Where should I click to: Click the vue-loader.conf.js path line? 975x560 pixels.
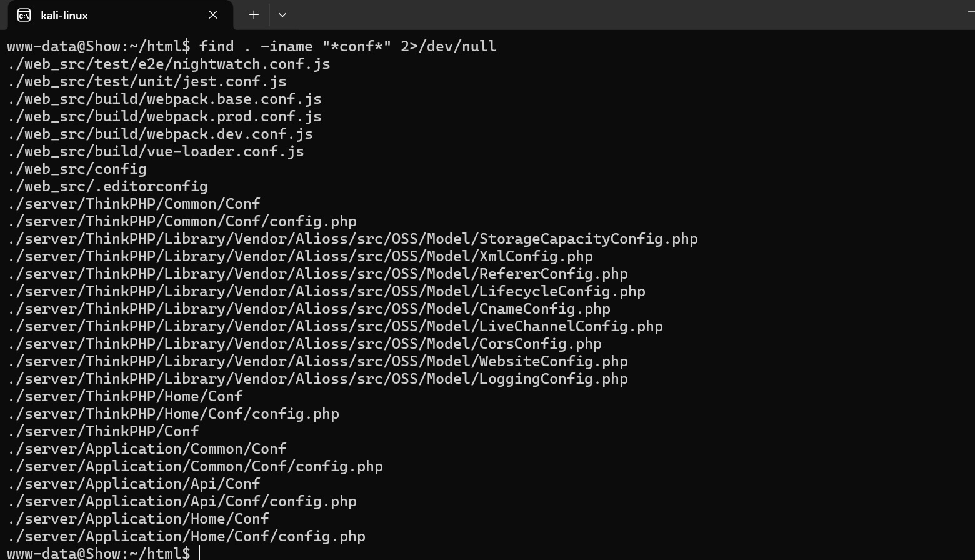156,151
